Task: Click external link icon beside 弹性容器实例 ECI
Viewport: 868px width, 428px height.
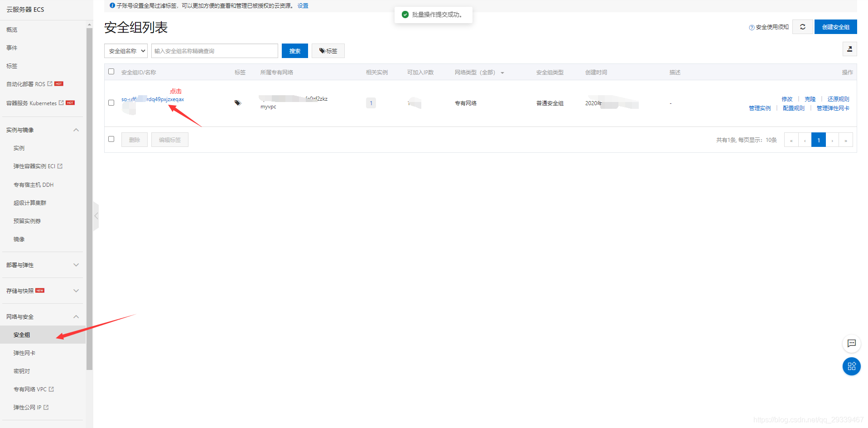Action: click(60, 166)
